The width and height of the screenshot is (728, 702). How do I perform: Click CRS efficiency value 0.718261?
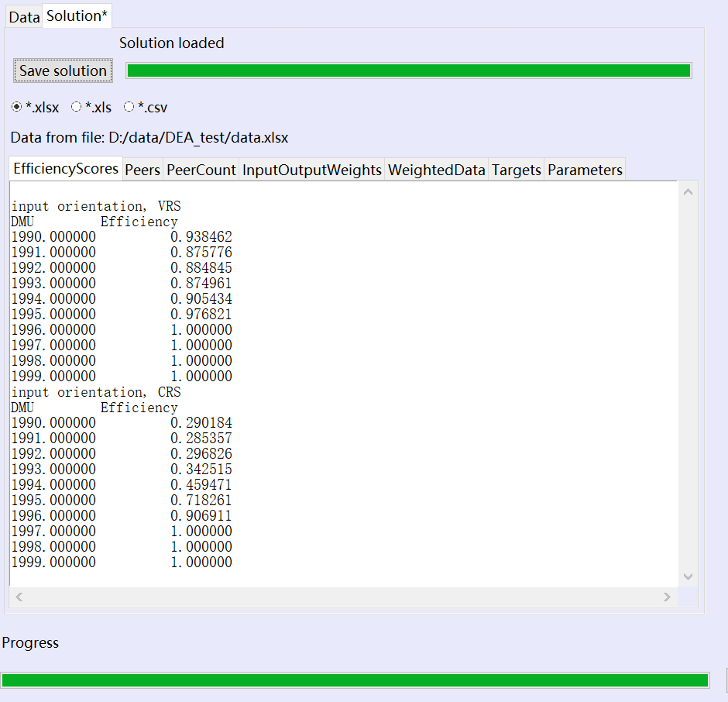point(201,500)
